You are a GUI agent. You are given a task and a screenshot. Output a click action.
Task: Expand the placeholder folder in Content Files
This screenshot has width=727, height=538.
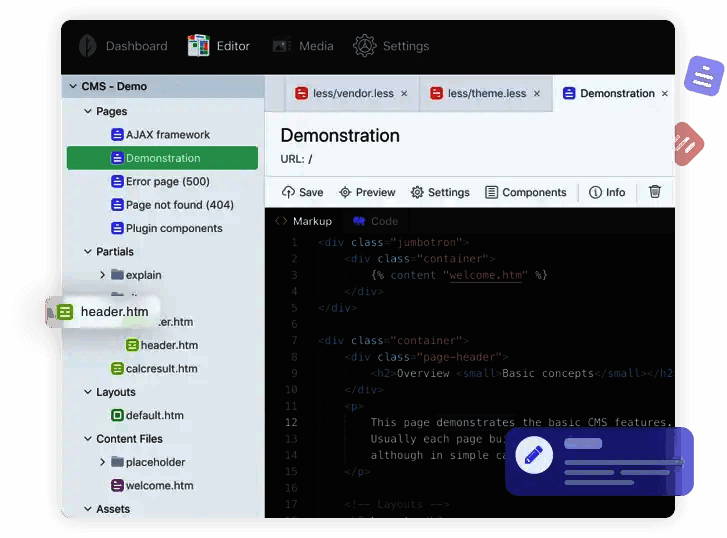tap(102, 462)
